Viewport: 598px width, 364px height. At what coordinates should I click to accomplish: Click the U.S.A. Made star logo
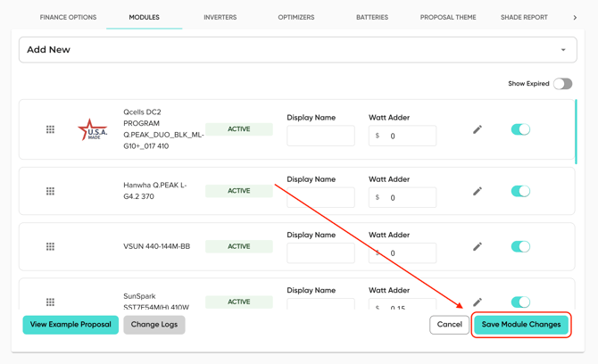[x=92, y=130]
